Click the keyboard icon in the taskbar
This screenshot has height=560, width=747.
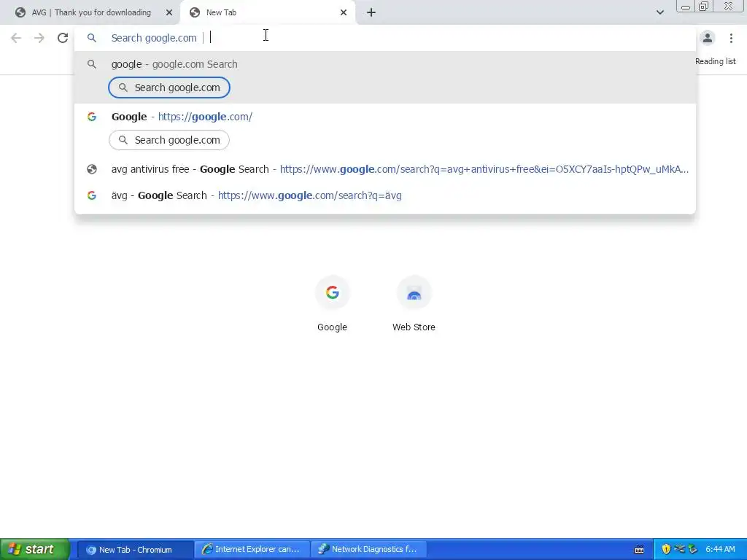tap(639, 550)
